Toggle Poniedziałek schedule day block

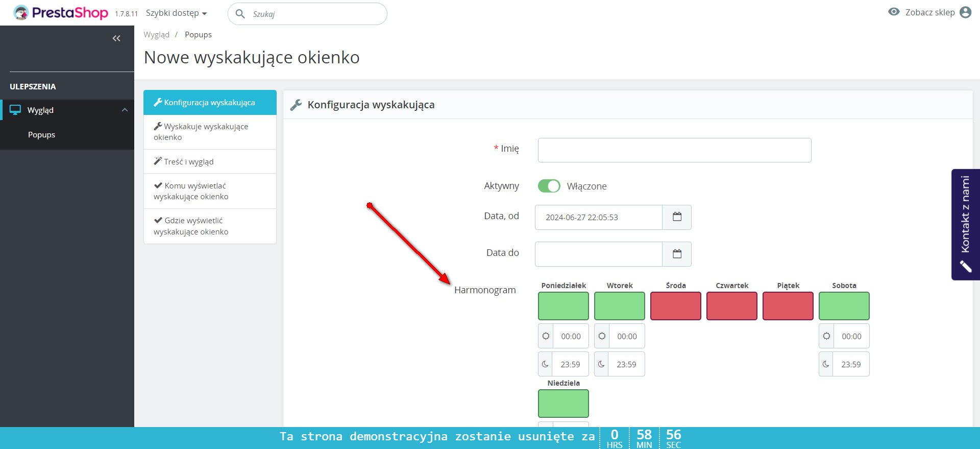click(563, 306)
